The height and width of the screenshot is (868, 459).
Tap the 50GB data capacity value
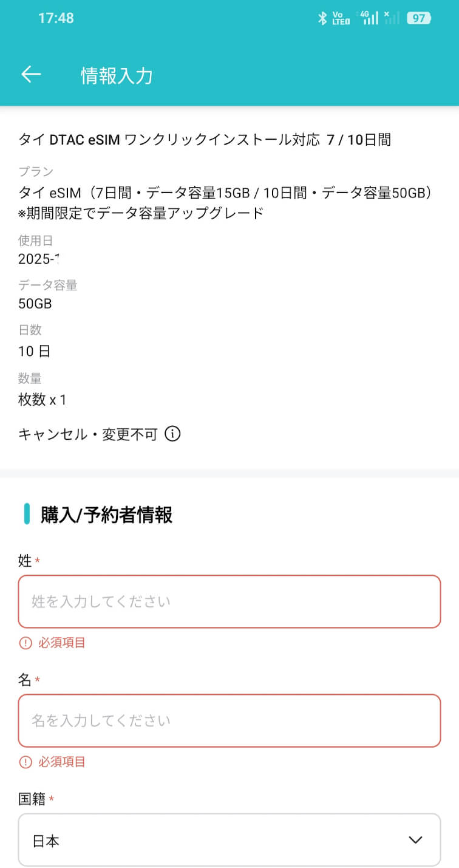pos(35,304)
